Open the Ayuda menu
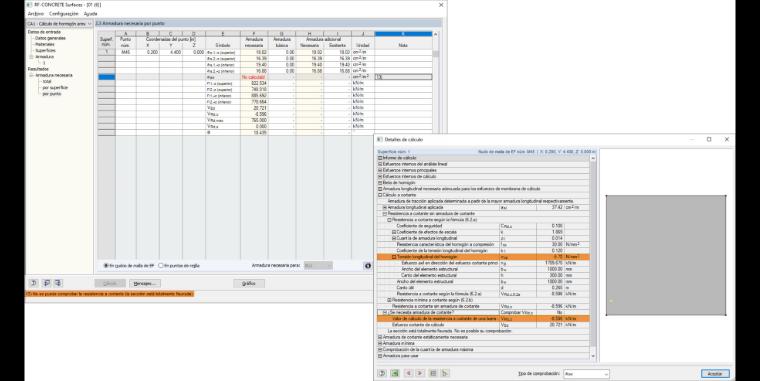Image resolution: width=760 pixels, height=381 pixels. [91, 14]
